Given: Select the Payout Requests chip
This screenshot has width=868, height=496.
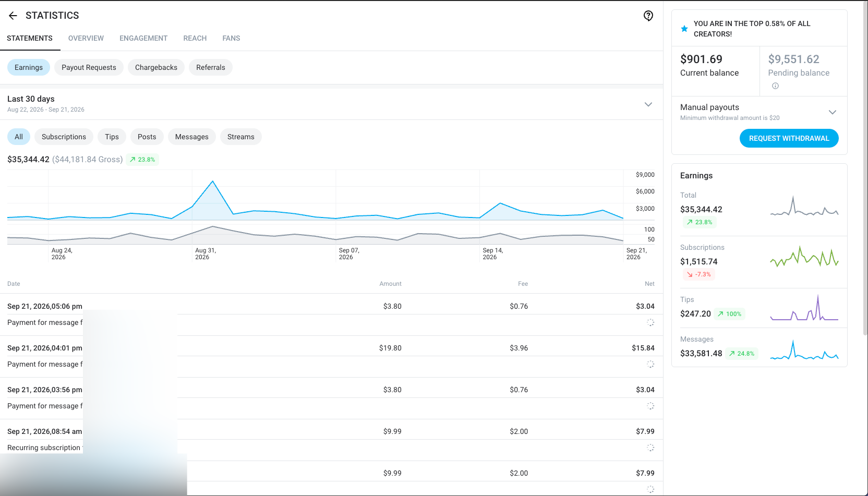Looking at the screenshot, I should click(x=89, y=67).
